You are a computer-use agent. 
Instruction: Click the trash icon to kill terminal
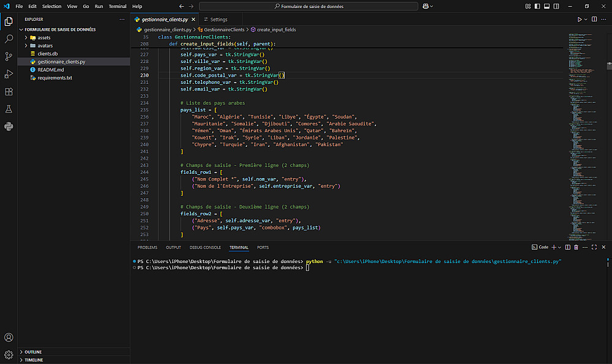tap(577, 247)
